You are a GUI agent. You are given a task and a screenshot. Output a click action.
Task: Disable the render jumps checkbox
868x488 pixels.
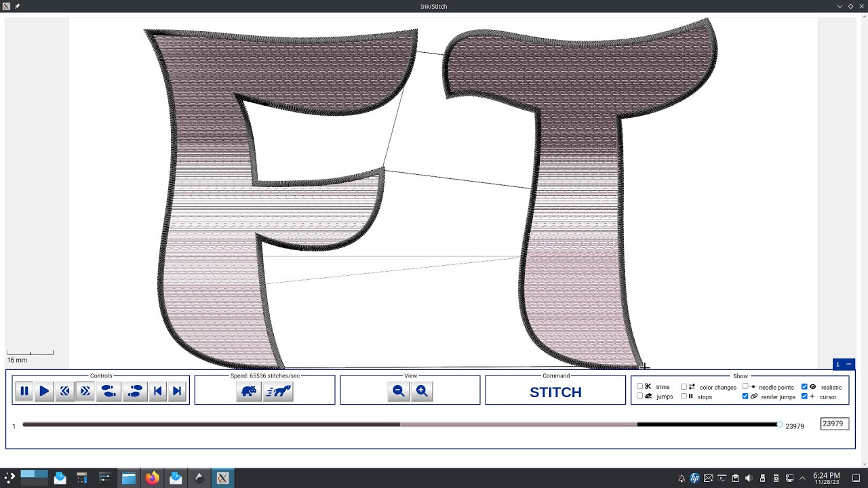pos(745,396)
